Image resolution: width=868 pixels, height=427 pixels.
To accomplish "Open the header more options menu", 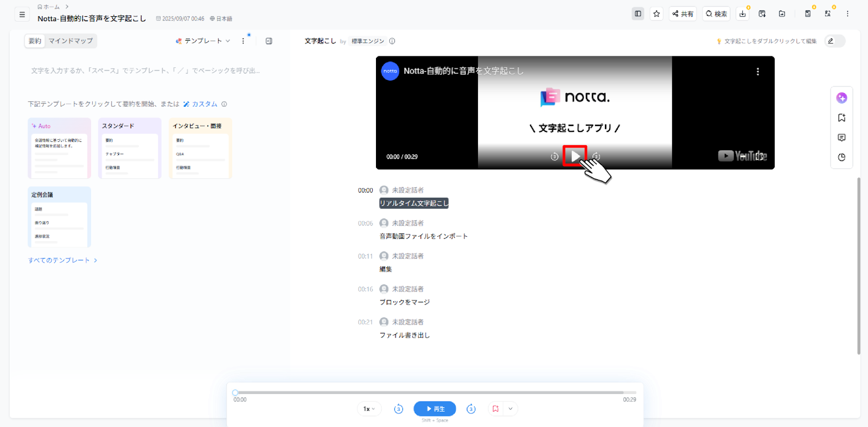I will pyautogui.click(x=847, y=14).
